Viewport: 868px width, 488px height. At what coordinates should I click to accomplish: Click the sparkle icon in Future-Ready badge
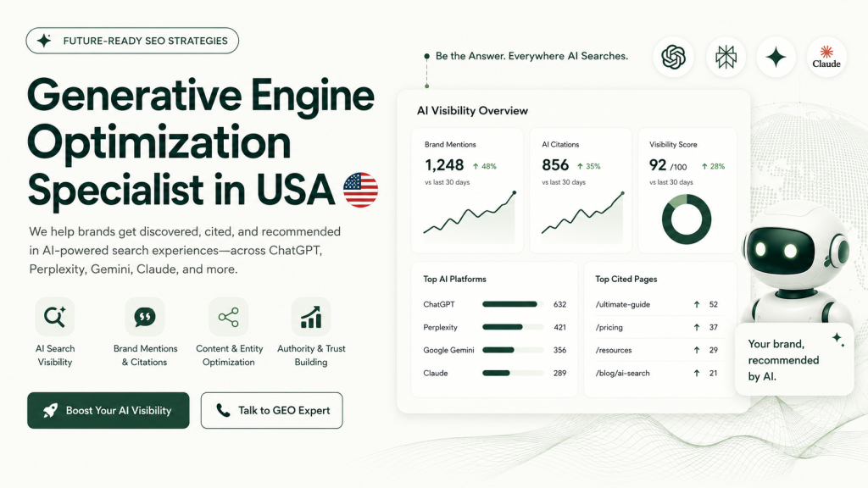pos(44,41)
